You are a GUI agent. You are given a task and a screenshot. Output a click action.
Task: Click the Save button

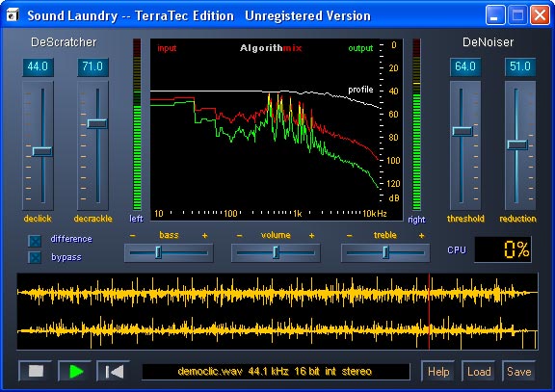click(518, 372)
